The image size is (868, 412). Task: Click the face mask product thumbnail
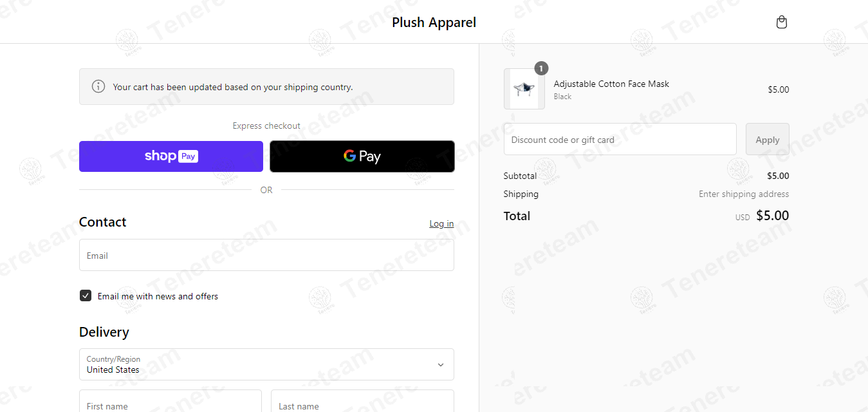(x=524, y=89)
